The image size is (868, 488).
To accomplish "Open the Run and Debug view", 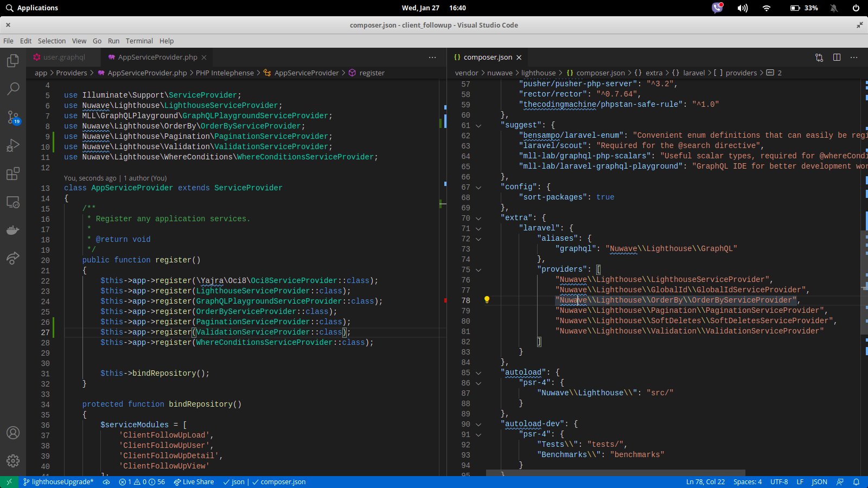I will (x=13, y=145).
